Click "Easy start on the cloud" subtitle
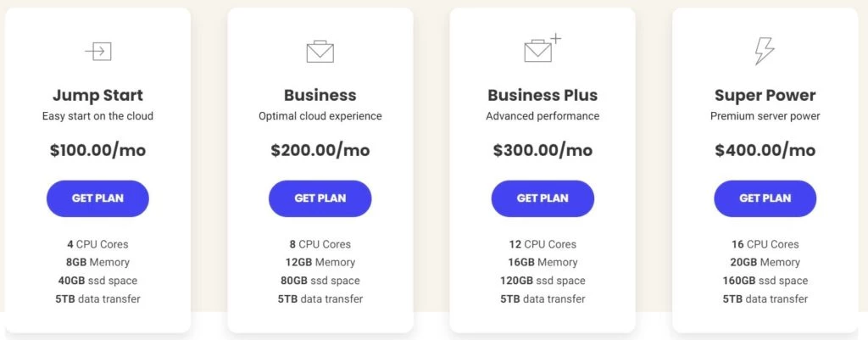 tap(97, 116)
